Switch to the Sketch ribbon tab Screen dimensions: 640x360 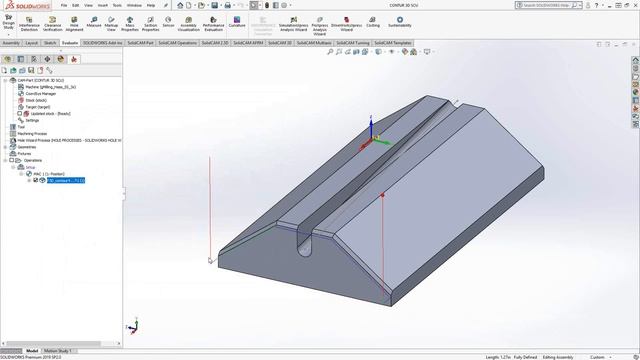(x=50, y=43)
